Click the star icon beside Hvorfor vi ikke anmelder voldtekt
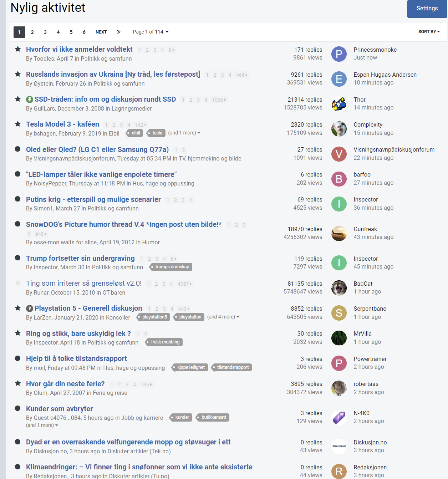The image size is (448, 479). tap(17, 49)
